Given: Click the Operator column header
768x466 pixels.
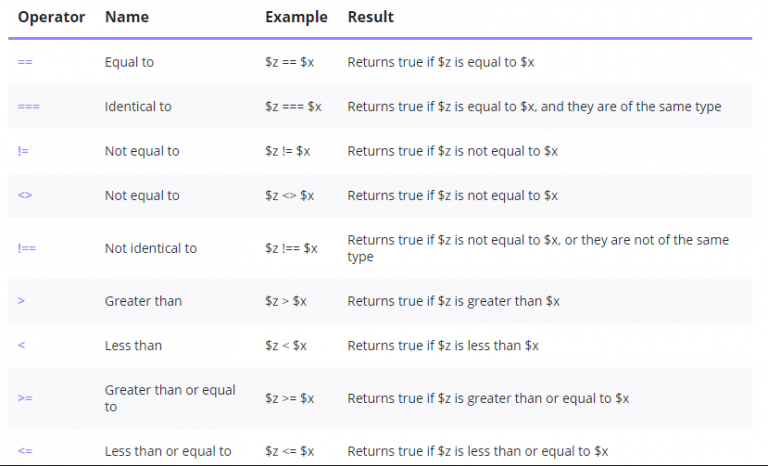Looking at the screenshot, I should [51, 17].
